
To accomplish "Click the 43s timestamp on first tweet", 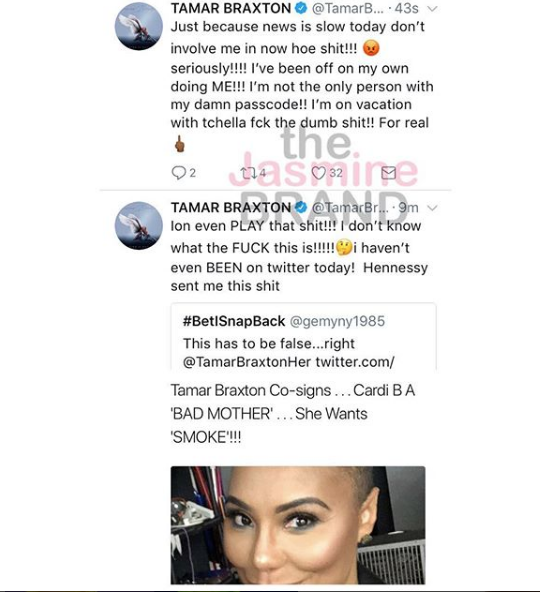I will tap(406, 8).
